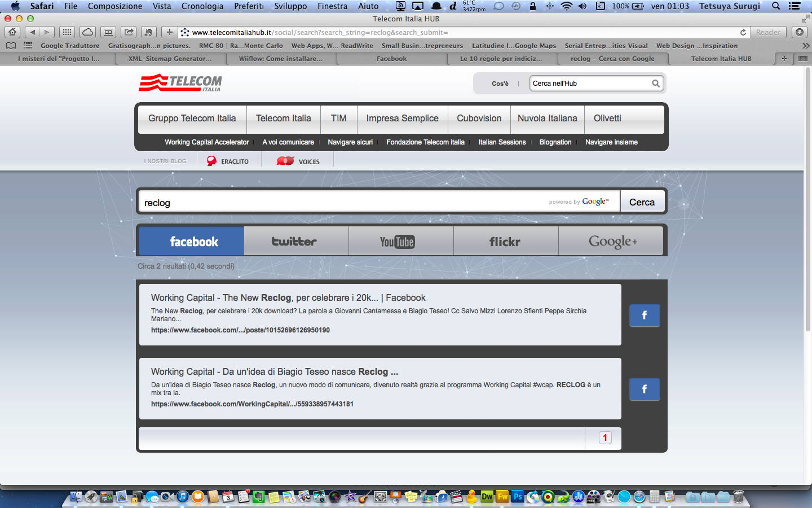Open the Reading List toolbar icon
The image size is (812, 508).
click(108, 32)
